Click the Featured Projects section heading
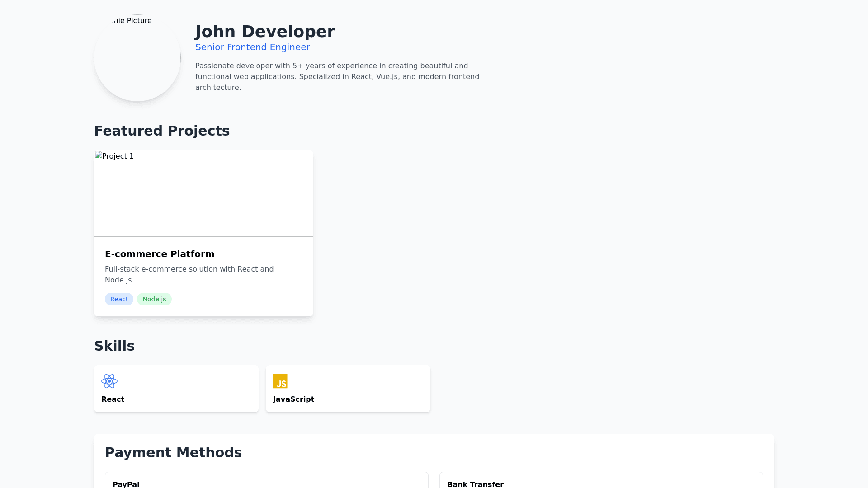 click(162, 131)
